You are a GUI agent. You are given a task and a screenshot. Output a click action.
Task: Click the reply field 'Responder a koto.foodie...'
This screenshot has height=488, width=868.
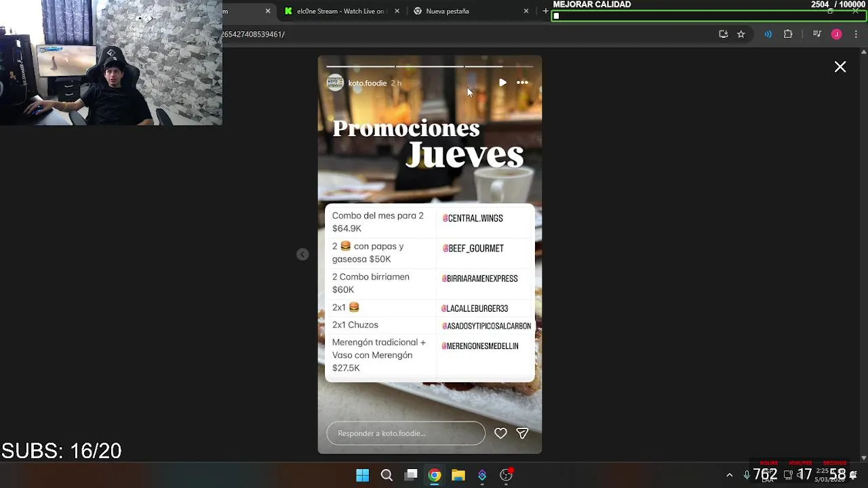(406, 433)
